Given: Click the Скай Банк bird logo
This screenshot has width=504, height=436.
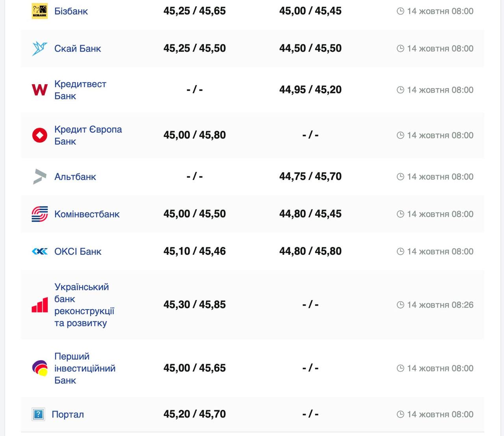Looking at the screenshot, I should point(39,48).
